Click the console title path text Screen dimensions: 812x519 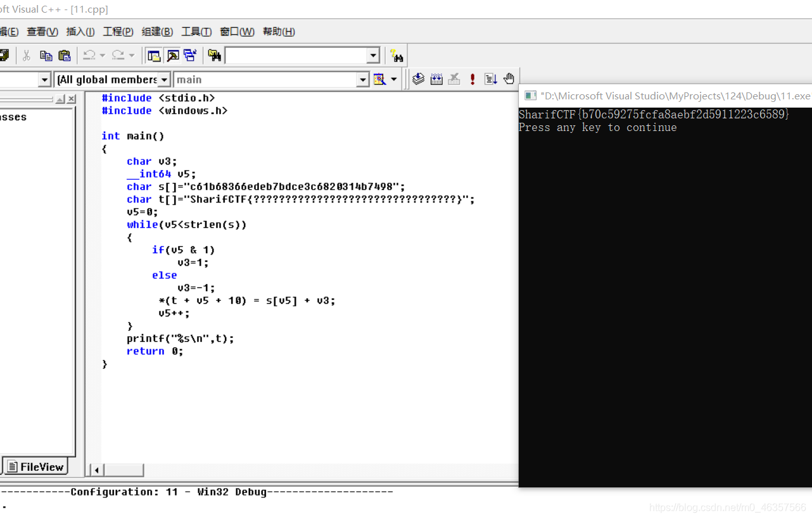(675, 96)
